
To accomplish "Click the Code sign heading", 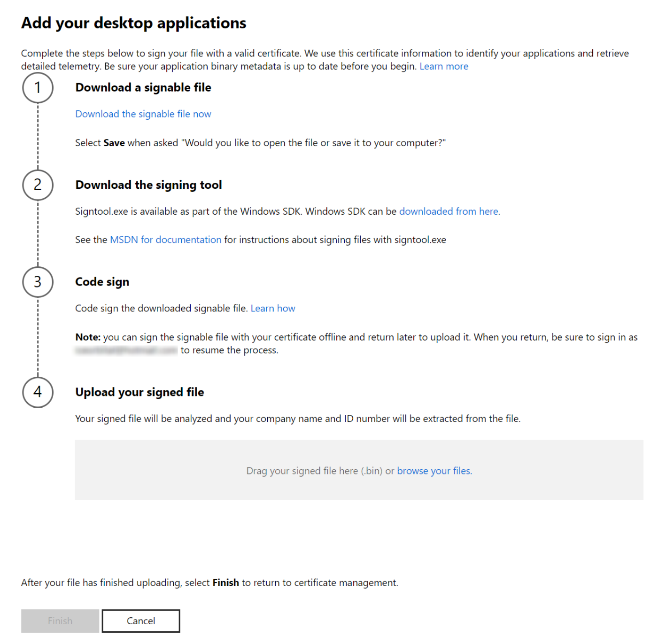I will point(102,282).
